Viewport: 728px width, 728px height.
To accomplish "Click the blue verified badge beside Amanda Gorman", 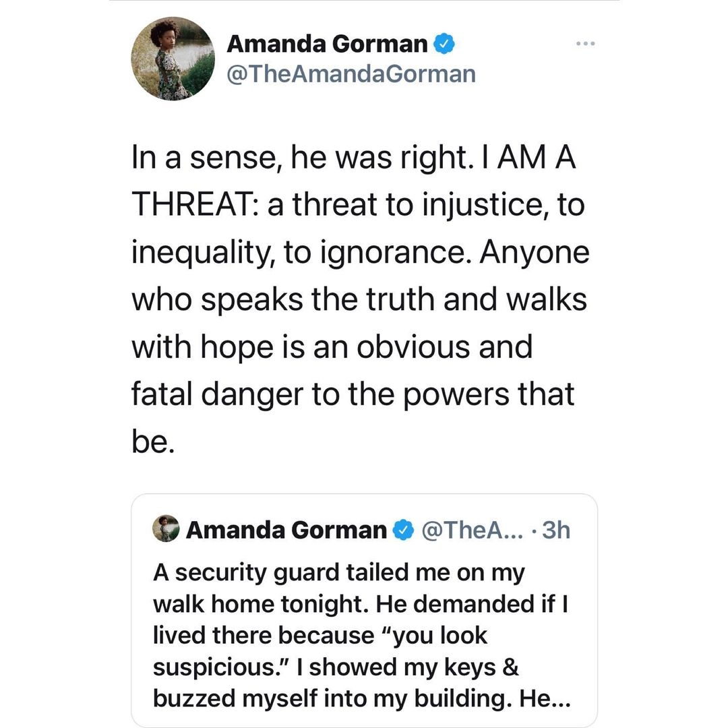I will (x=444, y=44).
